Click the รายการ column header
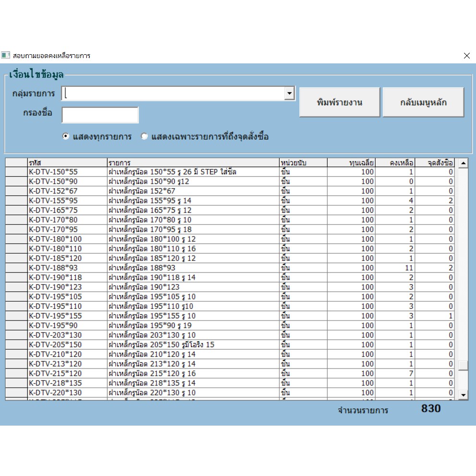Image resolution: width=476 pixels, height=476 pixels. click(x=193, y=163)
